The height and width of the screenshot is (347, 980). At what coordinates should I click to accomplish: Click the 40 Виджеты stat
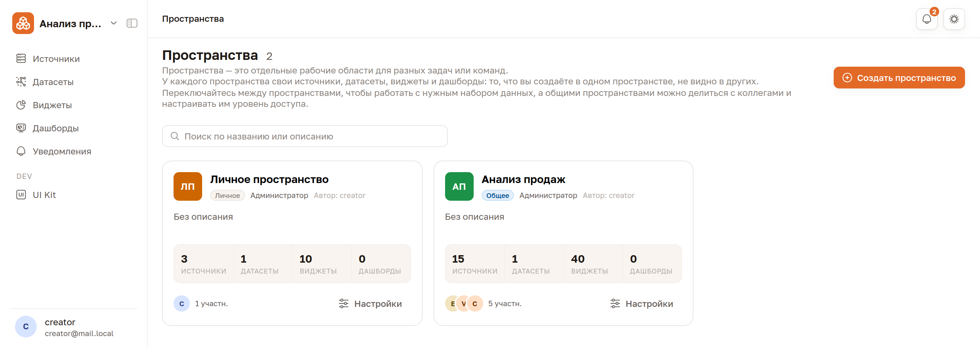click(x=593, y=264)
